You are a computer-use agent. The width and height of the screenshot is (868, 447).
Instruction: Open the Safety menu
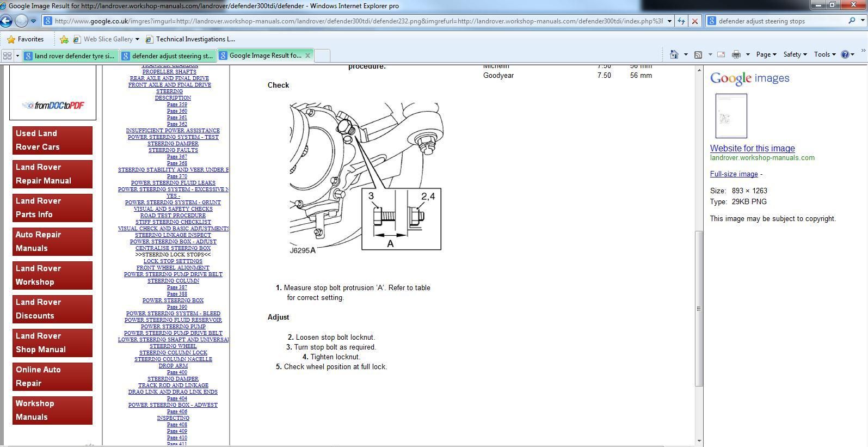(x=795, y=54)
